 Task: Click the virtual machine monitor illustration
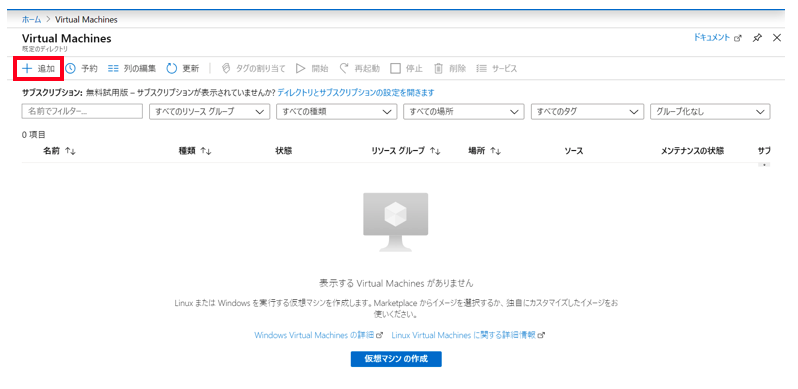[x=395, y=222]
